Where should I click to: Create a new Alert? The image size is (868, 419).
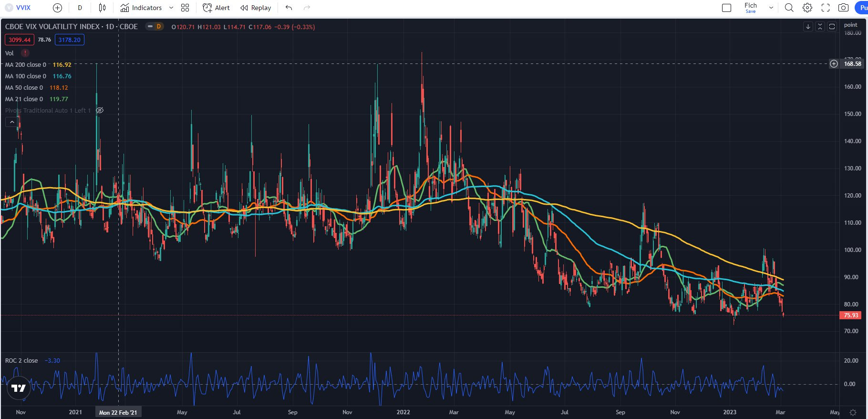[x=216, y=8]
